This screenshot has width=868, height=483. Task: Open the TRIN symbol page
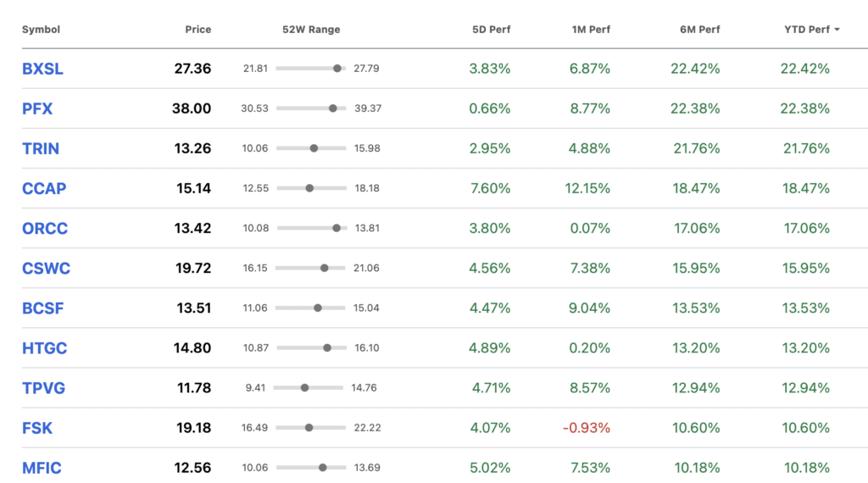41,148
